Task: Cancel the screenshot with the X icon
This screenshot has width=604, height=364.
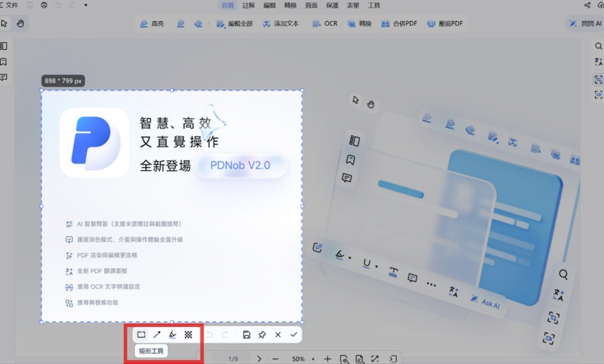Action: pos(278,335)
